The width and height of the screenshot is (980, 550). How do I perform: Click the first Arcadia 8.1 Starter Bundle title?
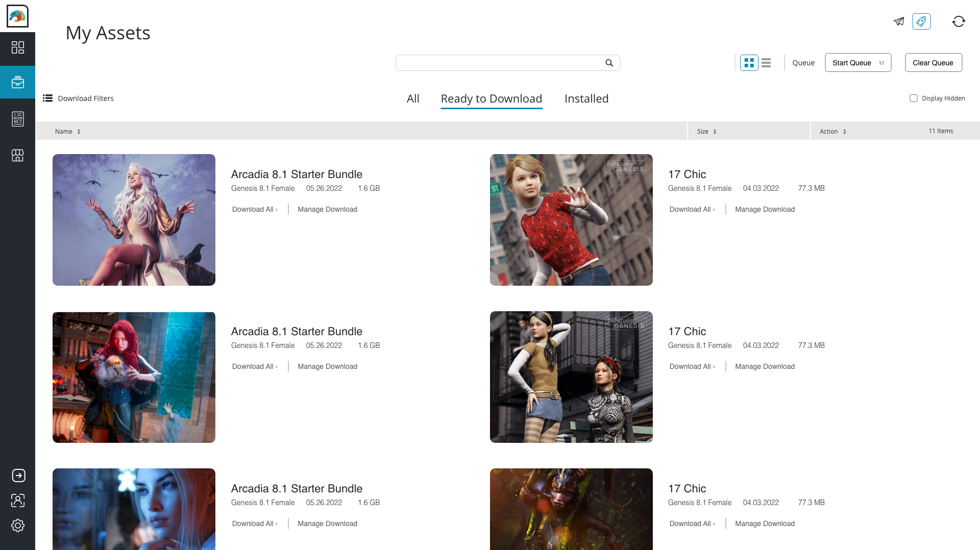click(297, 174)
